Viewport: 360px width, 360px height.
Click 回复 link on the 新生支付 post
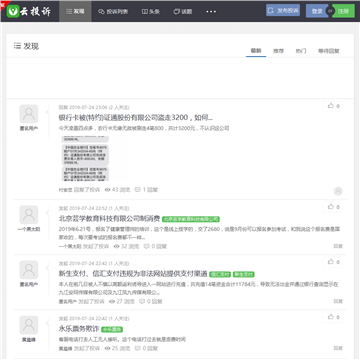coord(338,301)
